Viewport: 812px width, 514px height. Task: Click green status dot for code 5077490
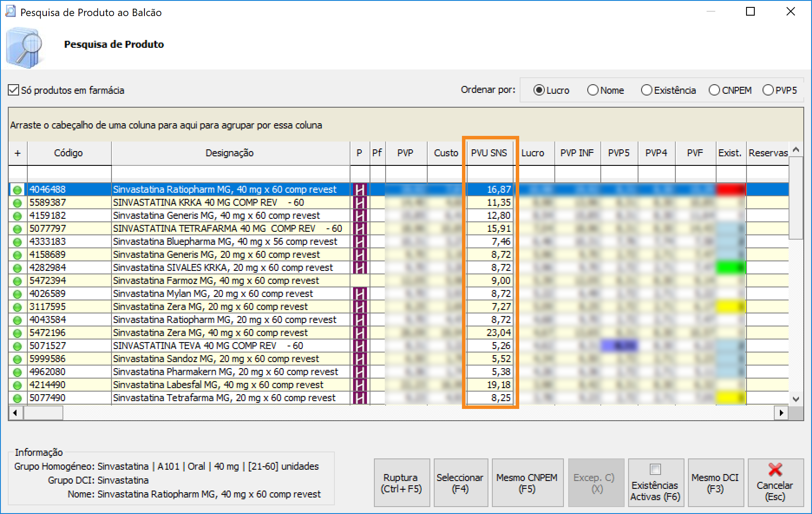click(x=17, y=398)
